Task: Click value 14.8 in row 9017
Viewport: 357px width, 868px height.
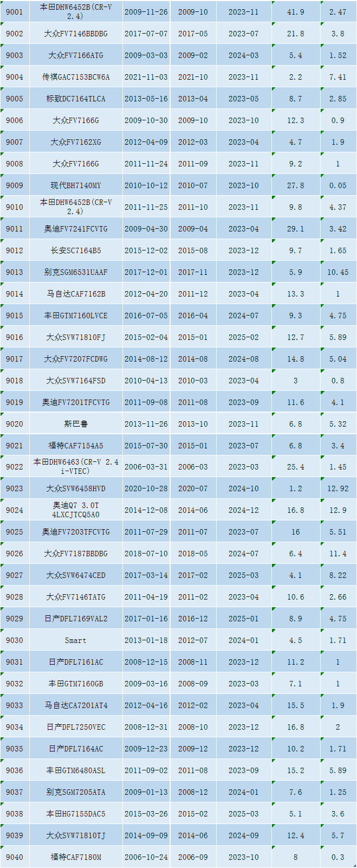Action: [x=296, y=359]
